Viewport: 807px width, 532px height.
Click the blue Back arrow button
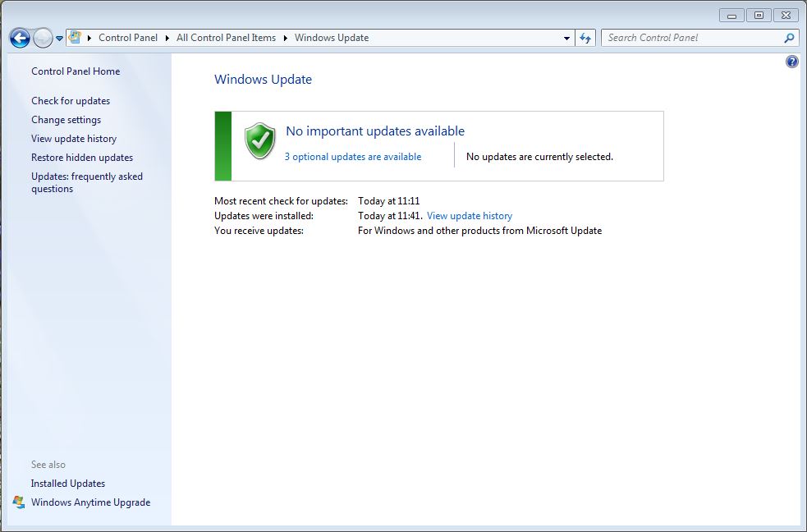coord(20,38)
